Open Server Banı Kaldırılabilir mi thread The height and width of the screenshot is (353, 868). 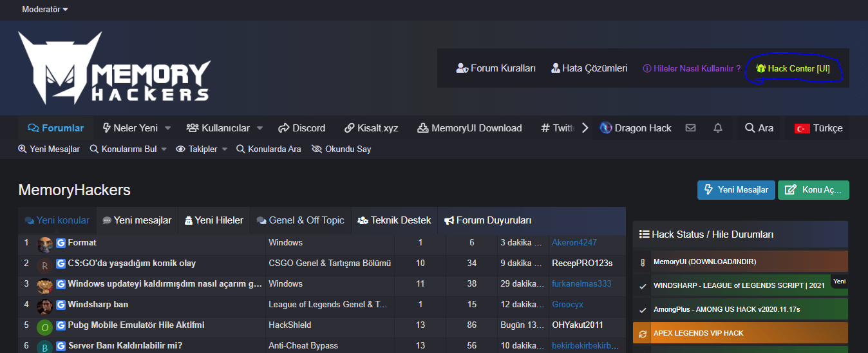pos(125,346)
